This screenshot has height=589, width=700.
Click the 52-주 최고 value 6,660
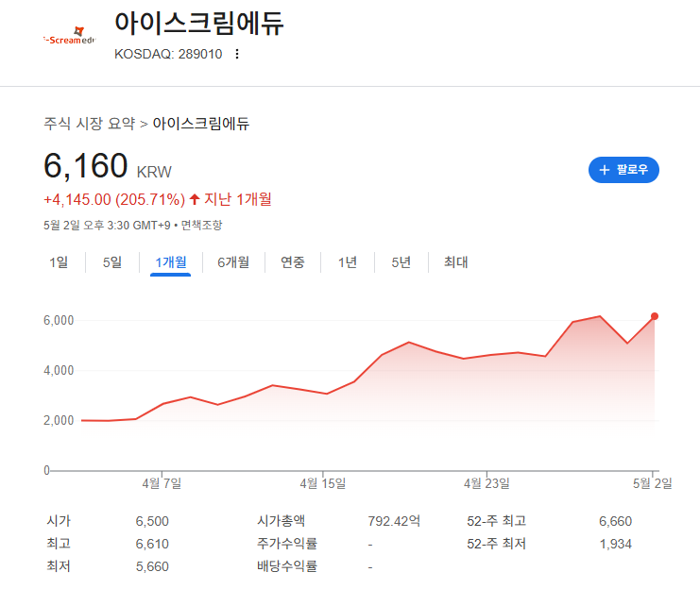coord(615,521)
